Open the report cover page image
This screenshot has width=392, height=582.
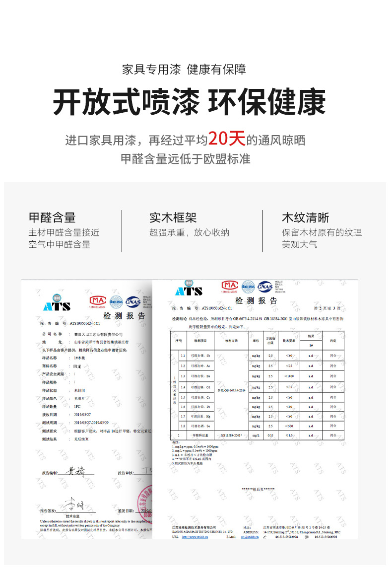coord(87,409)
